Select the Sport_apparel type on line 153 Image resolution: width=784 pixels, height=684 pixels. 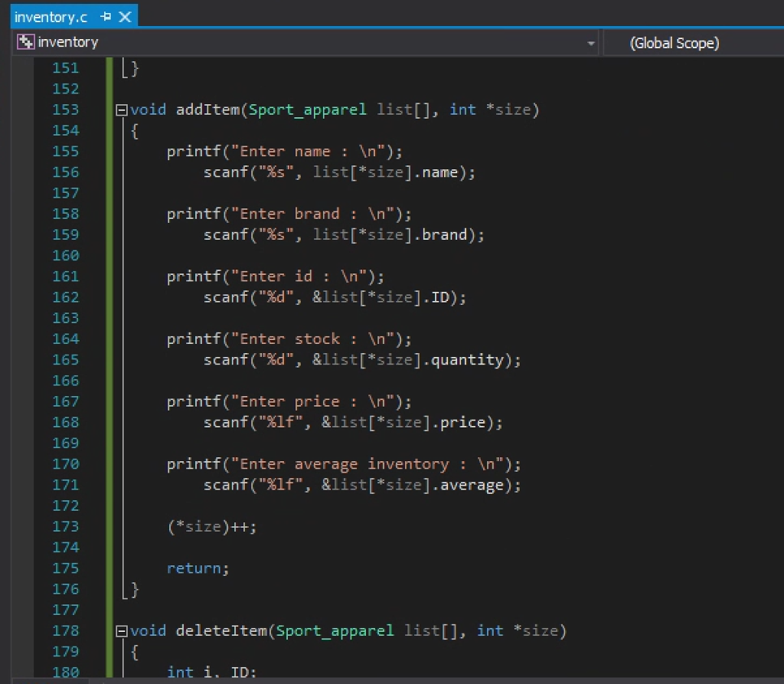pyautogui.click(x=307, y=110)
